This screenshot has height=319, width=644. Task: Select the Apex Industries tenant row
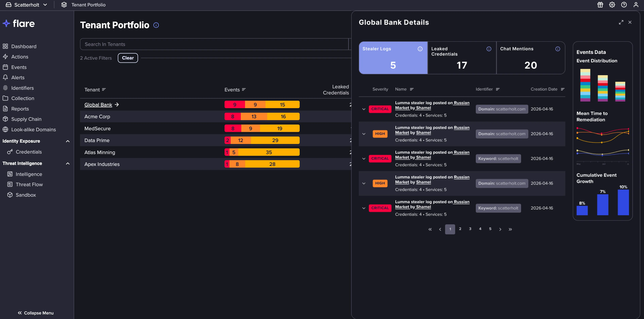click(216, 164)
